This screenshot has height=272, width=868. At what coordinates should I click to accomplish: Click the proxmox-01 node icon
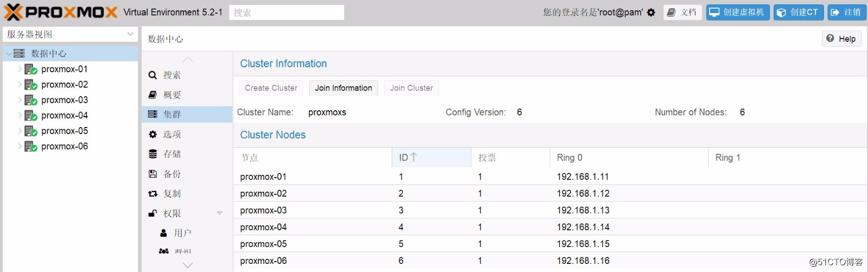[31, 69]
